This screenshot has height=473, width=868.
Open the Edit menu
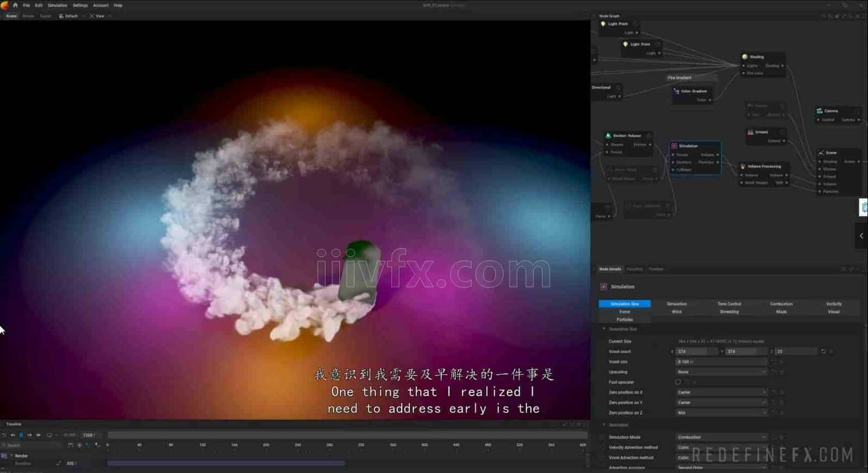39,5
